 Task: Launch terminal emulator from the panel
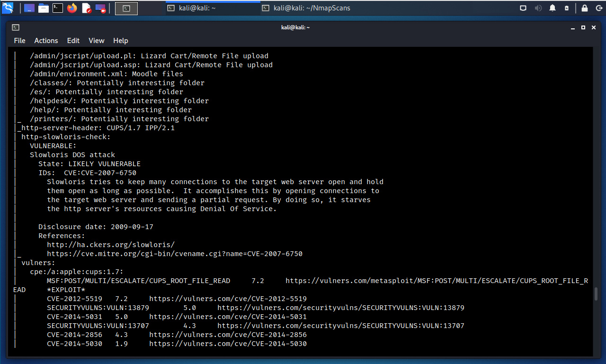58,8
